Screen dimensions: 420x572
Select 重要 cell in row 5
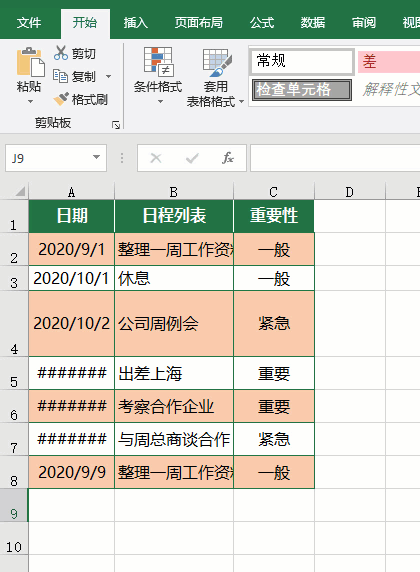274,374
